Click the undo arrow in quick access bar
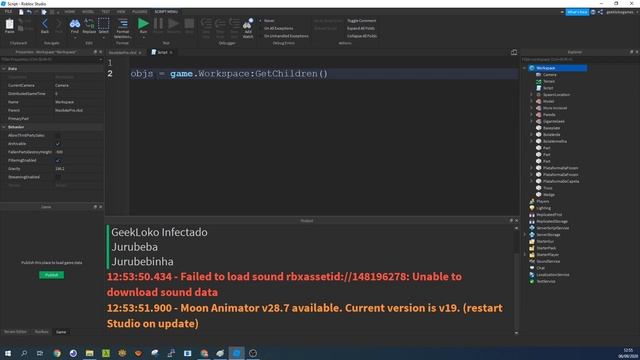The height and width of the screenshot is (360, 640). point(29,12)
